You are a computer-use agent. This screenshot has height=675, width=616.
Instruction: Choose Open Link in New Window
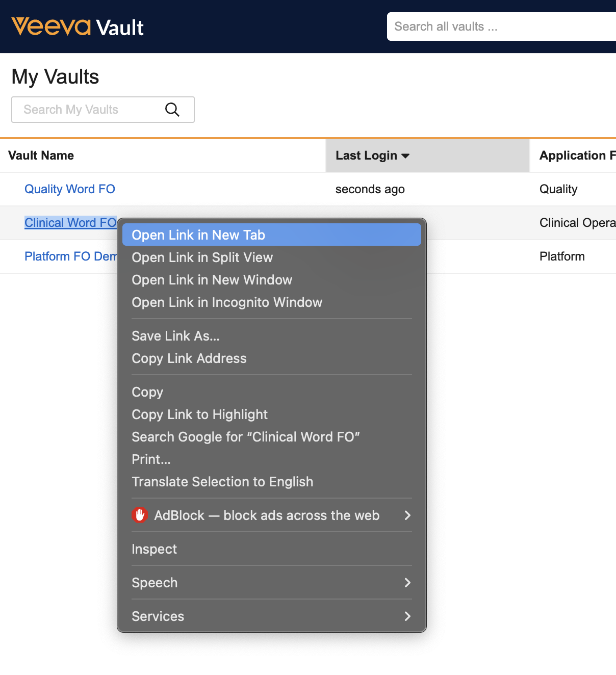point(212,280)
